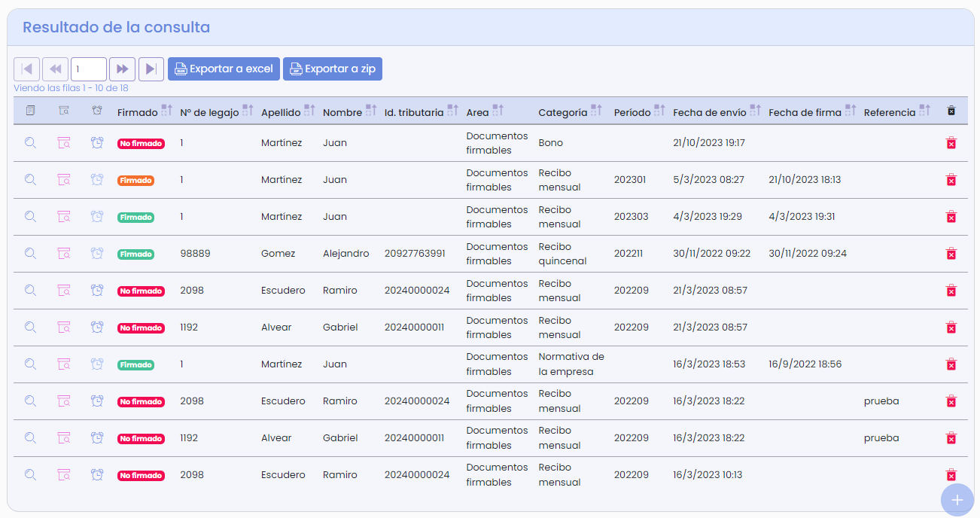Select the page number input field
This screenshot has width=980, height=518.
pyautogui.click(x=88, y=69)
